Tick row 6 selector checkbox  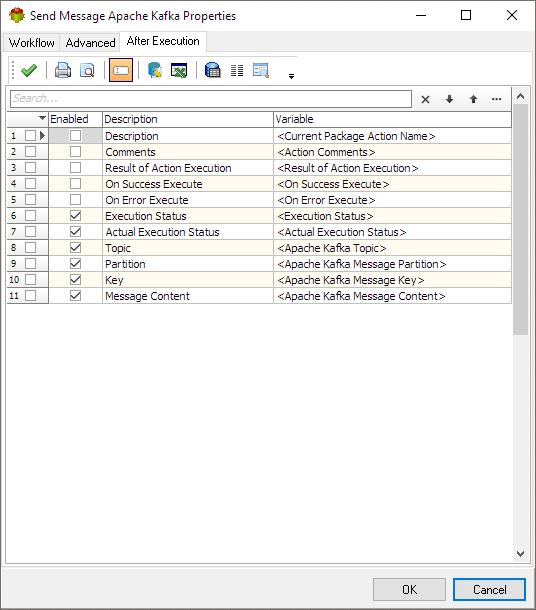pos(30,215)
